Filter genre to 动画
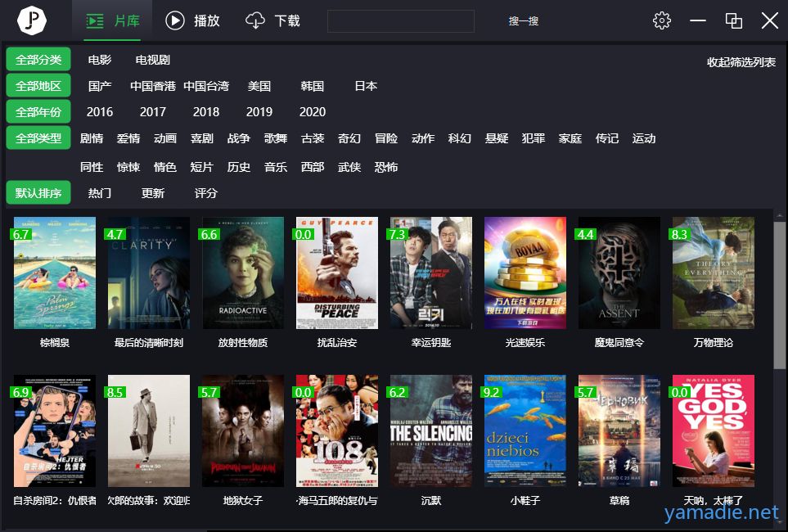The image size is (788, 532). pyautogui.click(x=164, y=138)
